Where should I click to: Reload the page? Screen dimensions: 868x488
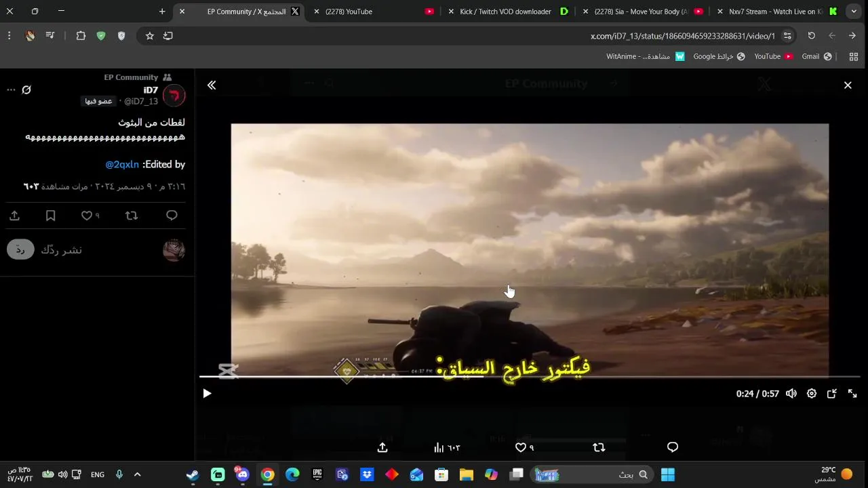tap(812, 36)
